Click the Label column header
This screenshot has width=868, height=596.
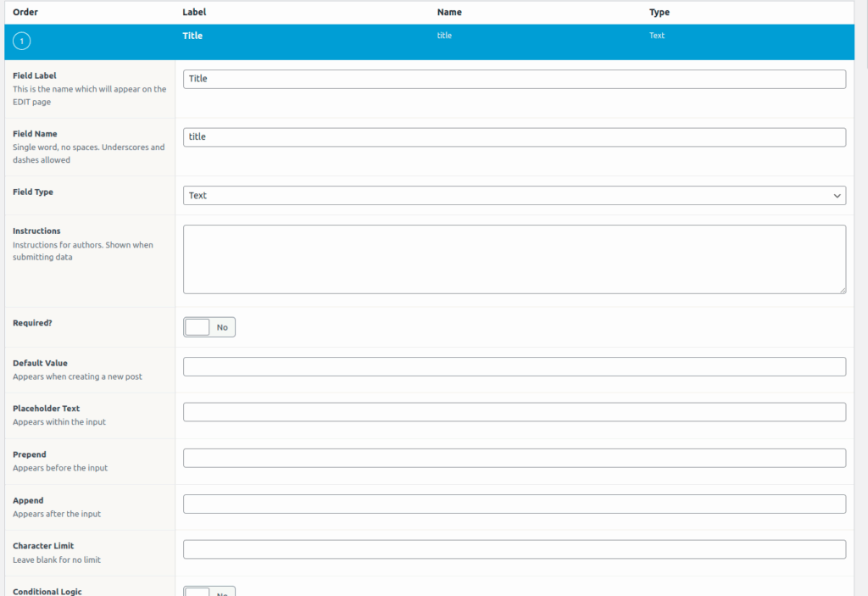[x=194, y=13]
